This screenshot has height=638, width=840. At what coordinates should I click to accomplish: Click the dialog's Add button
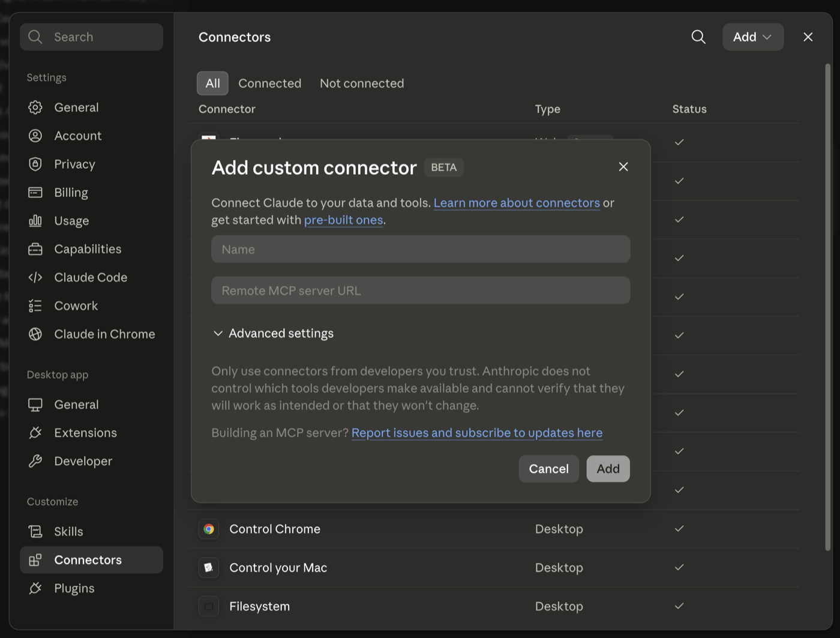click(608, 469)
